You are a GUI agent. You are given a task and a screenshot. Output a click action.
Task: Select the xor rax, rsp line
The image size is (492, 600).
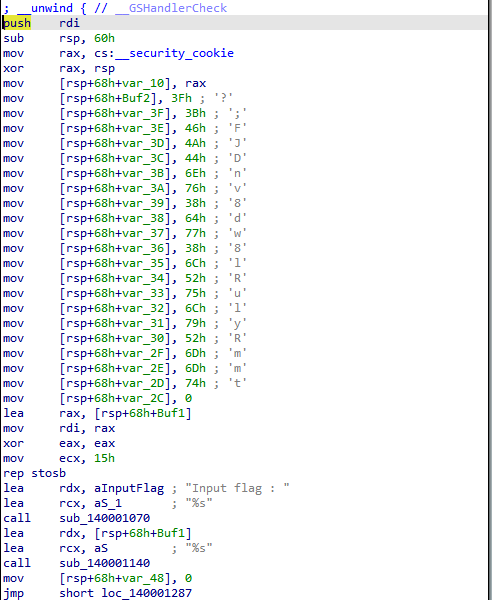(59, 68)
